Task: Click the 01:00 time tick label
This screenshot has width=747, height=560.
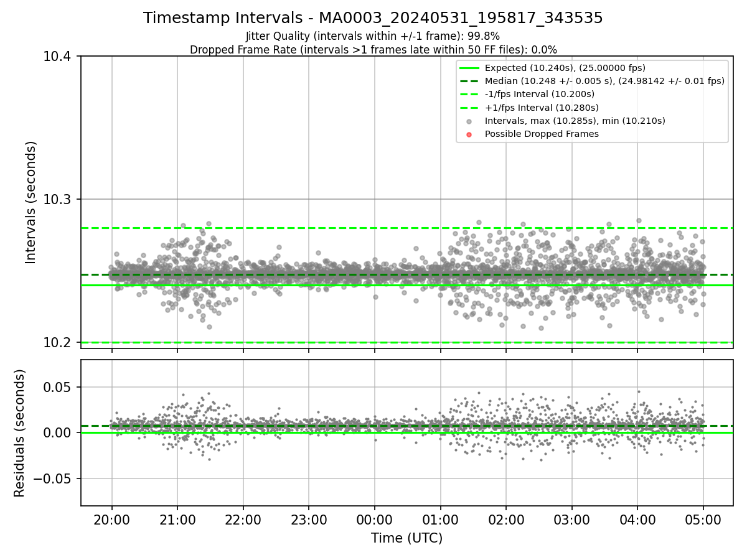Action: [441, 520]
